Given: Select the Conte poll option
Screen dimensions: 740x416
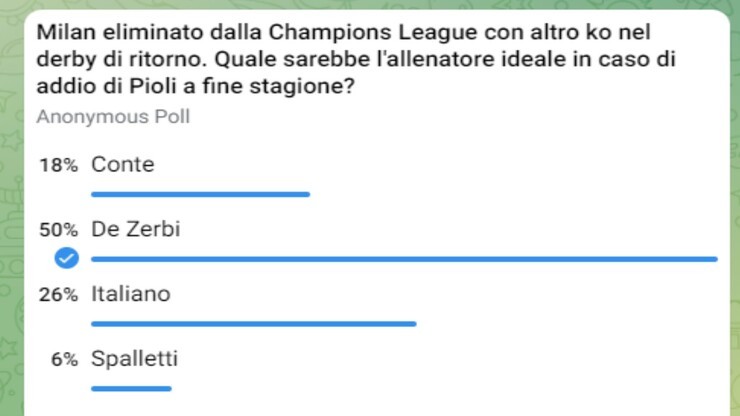Looking at the screenshot, I should coord(122,165).
